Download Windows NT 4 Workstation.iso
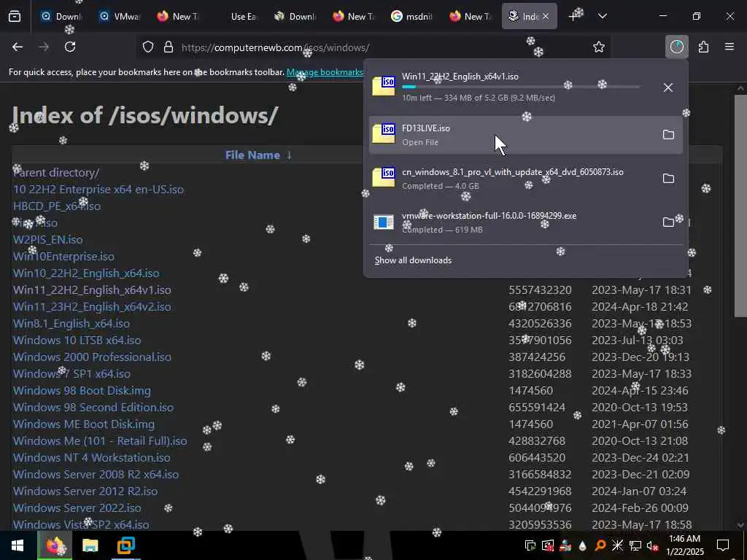The width and height of the screenshot is (747, 560). pyautogui.click(x=91, y=458)
